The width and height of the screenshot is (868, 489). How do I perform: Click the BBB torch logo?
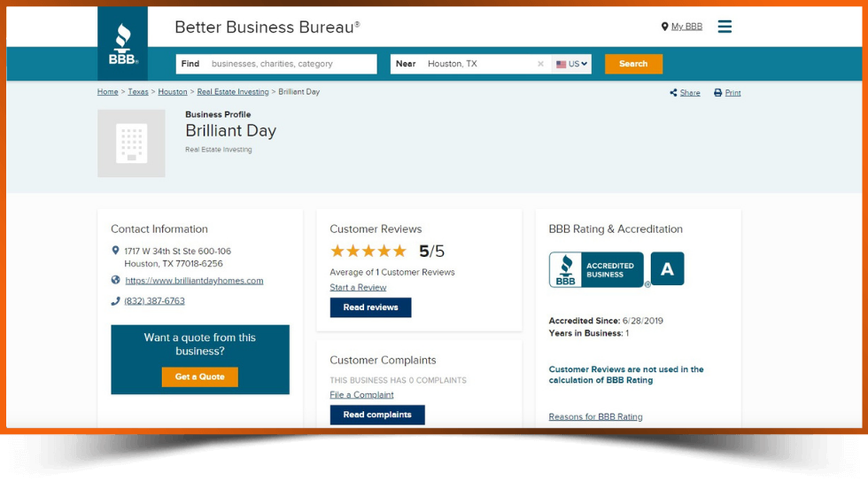122,43
